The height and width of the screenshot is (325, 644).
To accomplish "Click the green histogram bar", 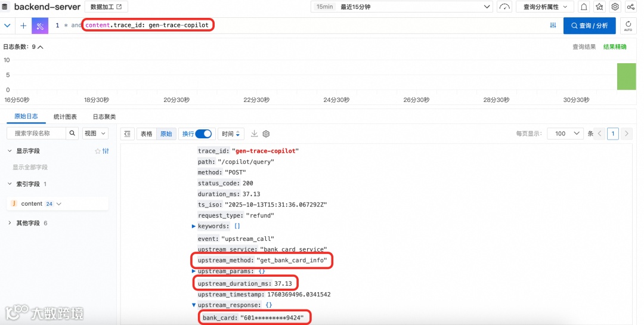I will (626, 76).
